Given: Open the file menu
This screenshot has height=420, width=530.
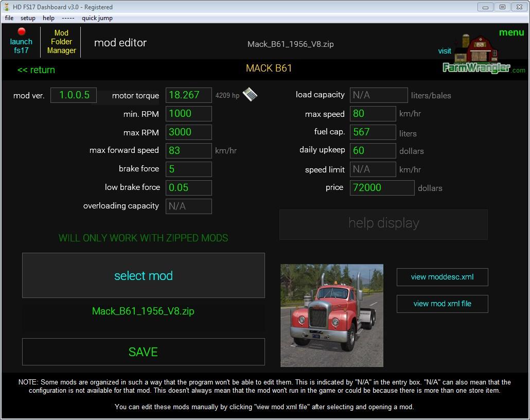Looking at the screenshot, I should point(9,18).
